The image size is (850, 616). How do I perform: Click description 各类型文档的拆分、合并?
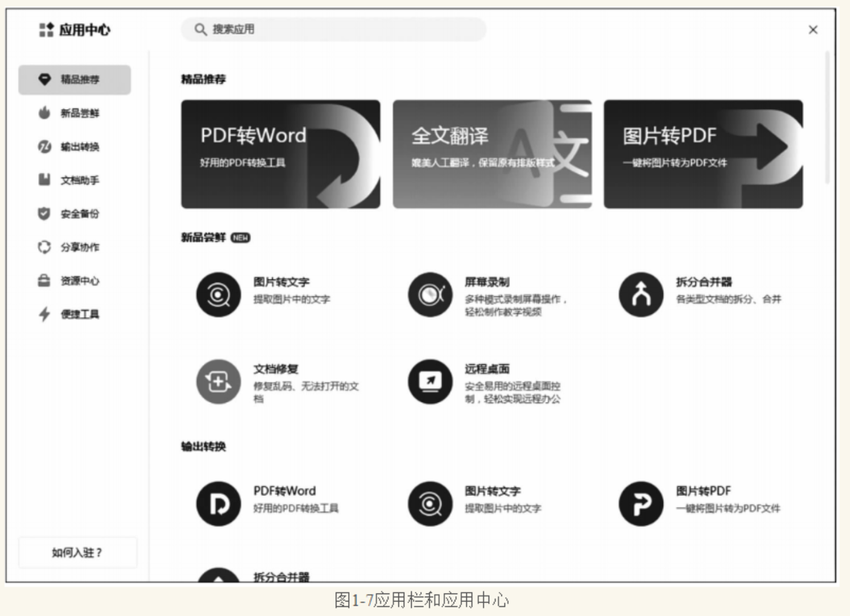click(729, 299)
